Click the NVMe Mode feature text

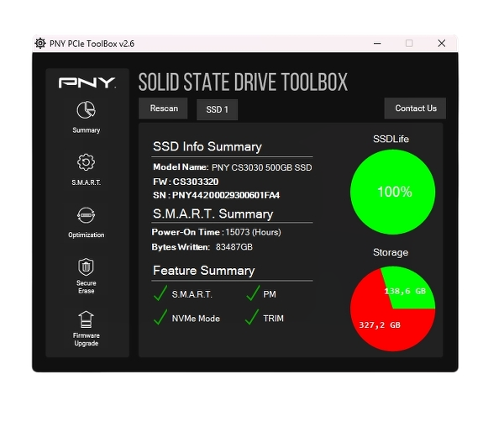[196, 319]
